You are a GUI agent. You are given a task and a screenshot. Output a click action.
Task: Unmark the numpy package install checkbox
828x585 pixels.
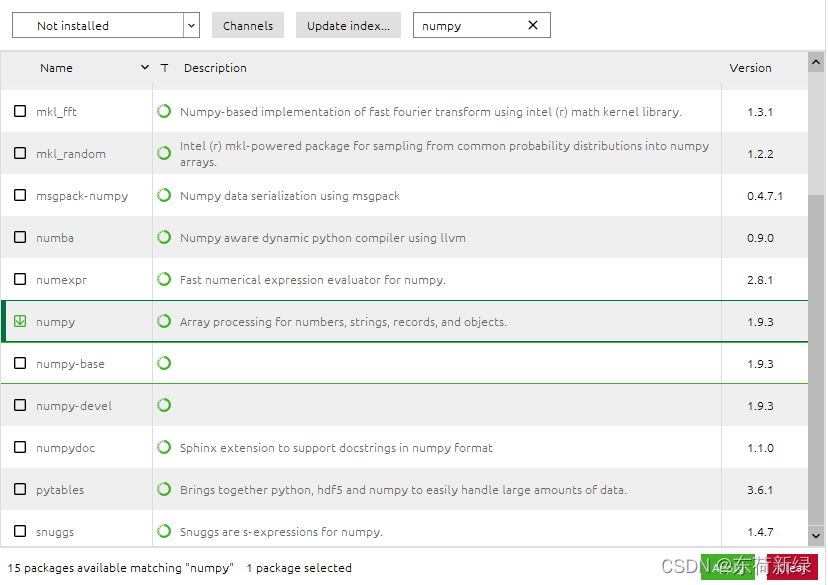click(20, 321)
